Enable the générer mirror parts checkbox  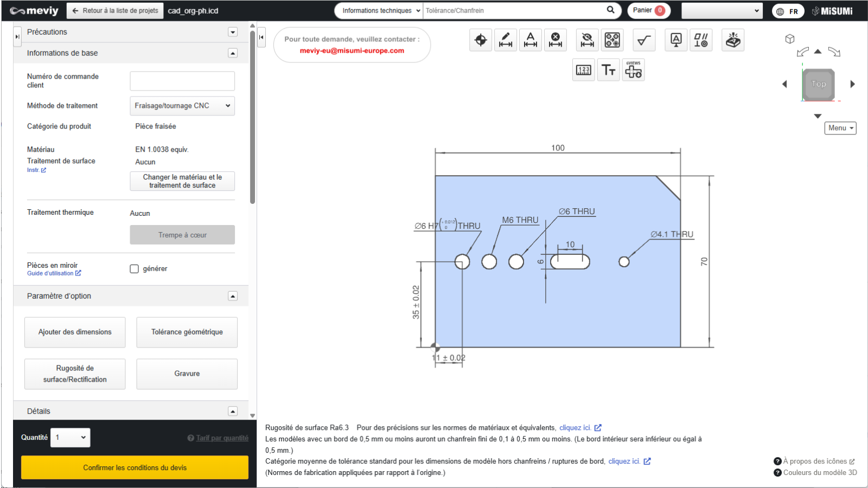tap(135, 269)
